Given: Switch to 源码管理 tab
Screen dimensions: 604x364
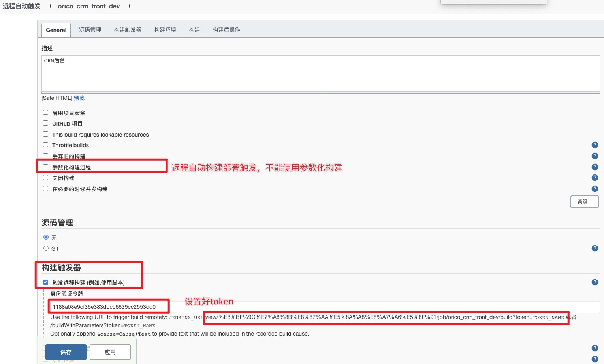Looking at the screenshot, I should click(90, 30).
